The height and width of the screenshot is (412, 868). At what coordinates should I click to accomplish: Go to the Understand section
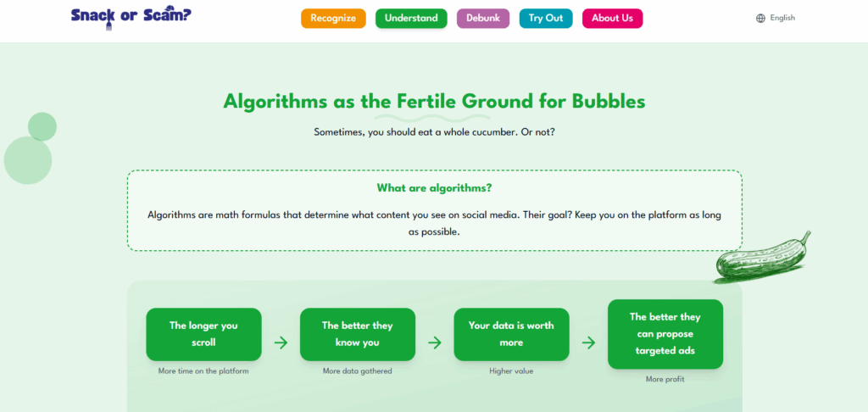coord(411,19)
